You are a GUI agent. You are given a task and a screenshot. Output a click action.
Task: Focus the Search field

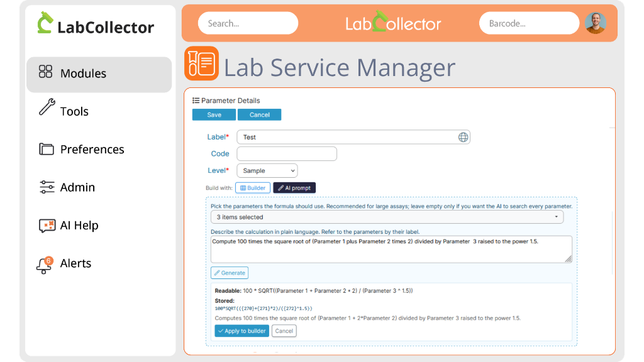[x=248, y=23]
